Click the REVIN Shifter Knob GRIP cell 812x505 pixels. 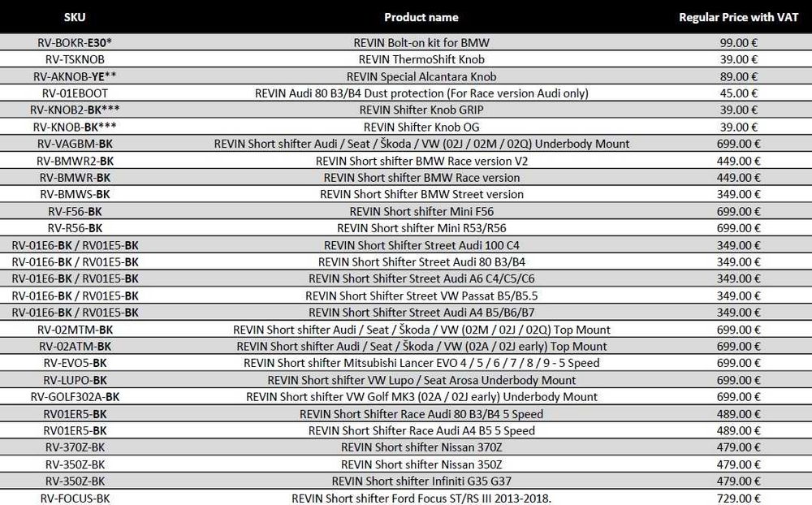coord(421,110)
